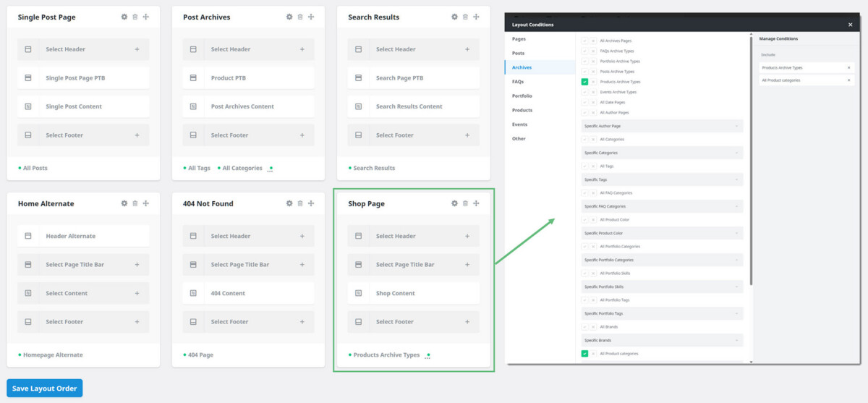868x403 pixels.
Task: Expand Specific Author Page dropdown
Action: click(662, 126)
